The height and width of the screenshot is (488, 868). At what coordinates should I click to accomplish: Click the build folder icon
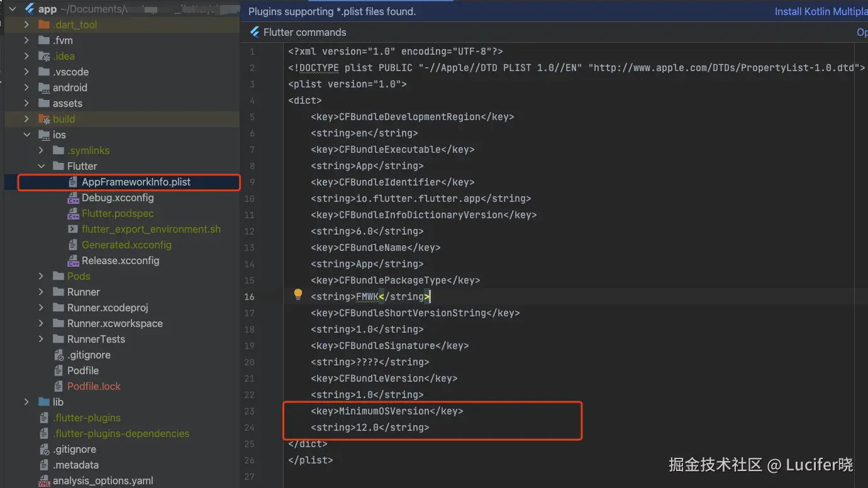pyautogui.click(x=44, y=119)
